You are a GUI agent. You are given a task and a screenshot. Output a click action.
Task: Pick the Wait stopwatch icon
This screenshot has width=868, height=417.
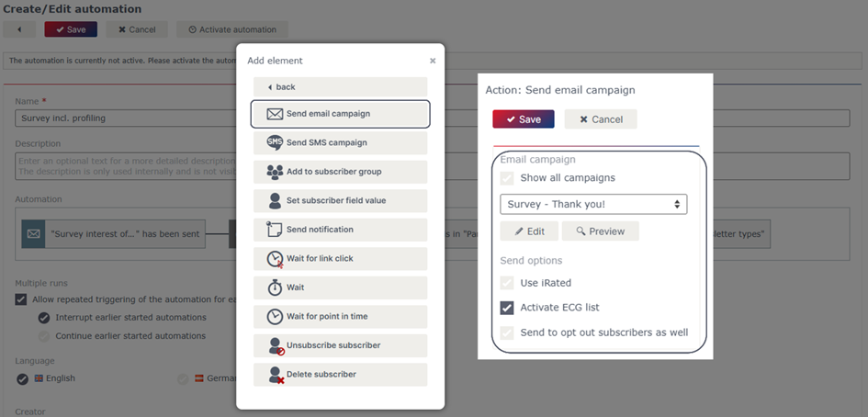(275, 287)
